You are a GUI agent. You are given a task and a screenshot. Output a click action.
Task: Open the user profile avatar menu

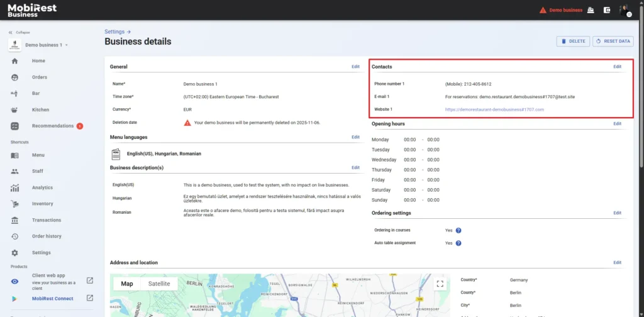coord(624,10)
